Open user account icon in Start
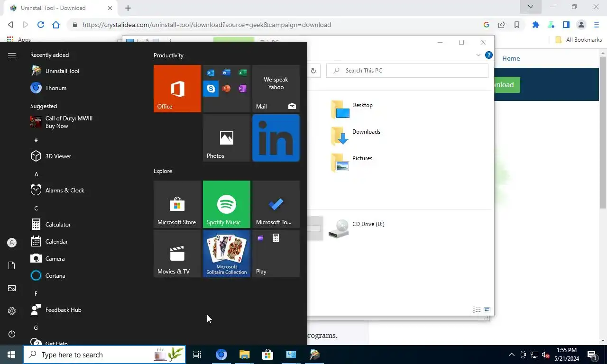 tap(12, 243)
